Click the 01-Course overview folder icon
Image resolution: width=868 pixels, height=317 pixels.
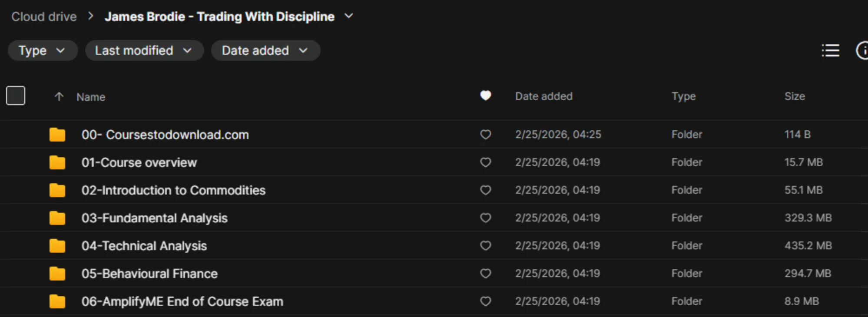(57, 162)
